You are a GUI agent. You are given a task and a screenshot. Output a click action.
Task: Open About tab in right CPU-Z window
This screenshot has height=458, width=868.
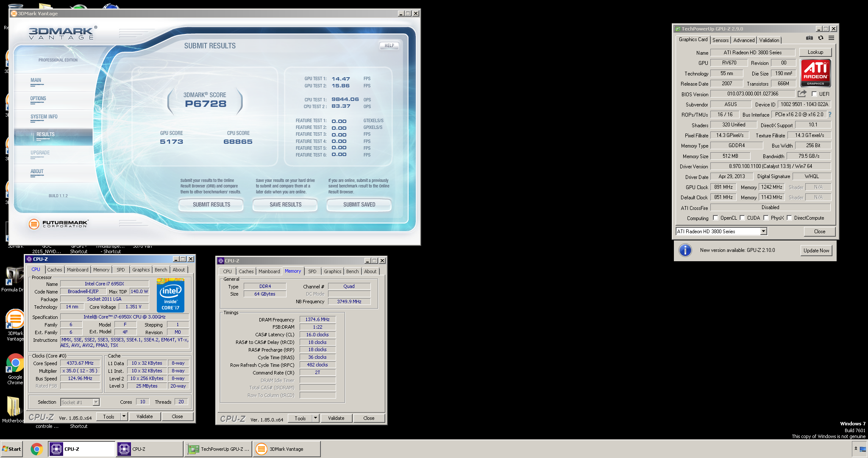370,271
